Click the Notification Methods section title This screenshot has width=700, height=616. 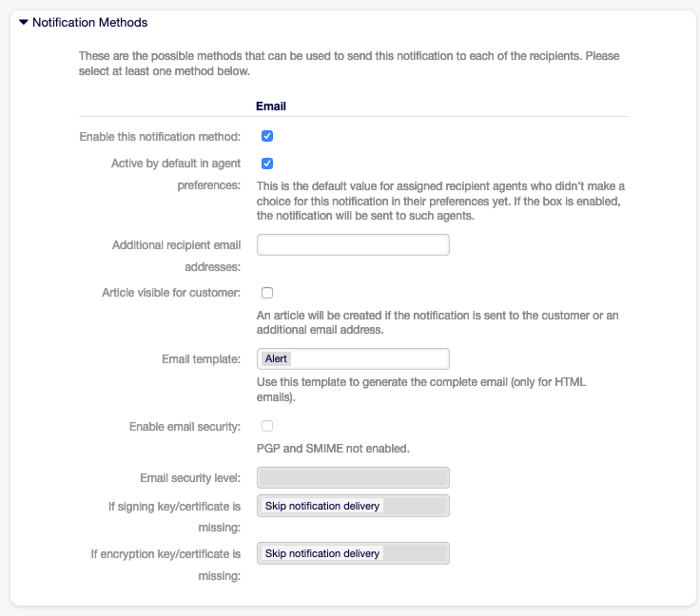pyautogui.click(x=89, y=22)
